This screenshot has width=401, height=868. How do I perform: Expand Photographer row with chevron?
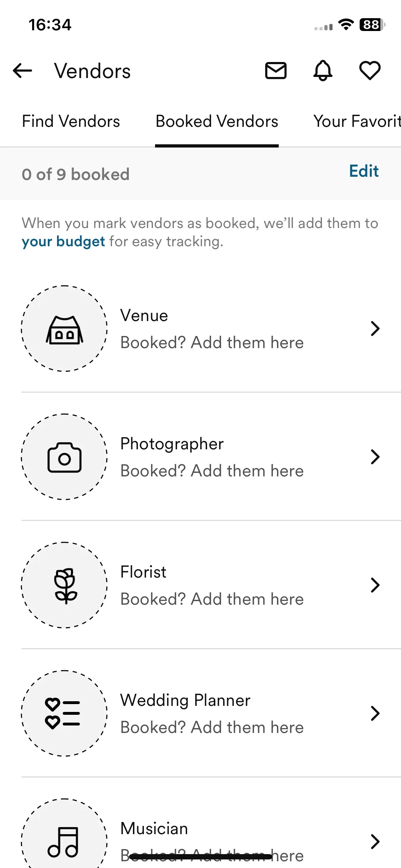tap(375, 457)
